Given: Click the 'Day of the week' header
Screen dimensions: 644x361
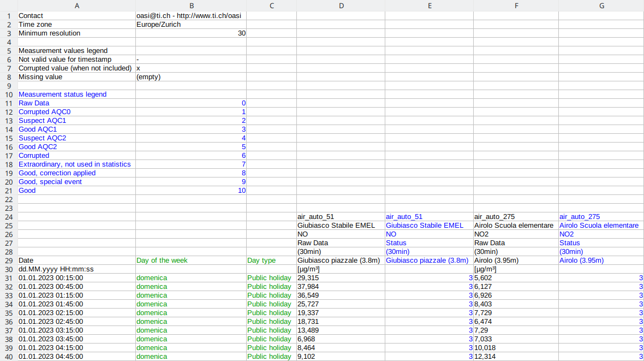Looking at the screenshot, I should [x=191, y=261].
